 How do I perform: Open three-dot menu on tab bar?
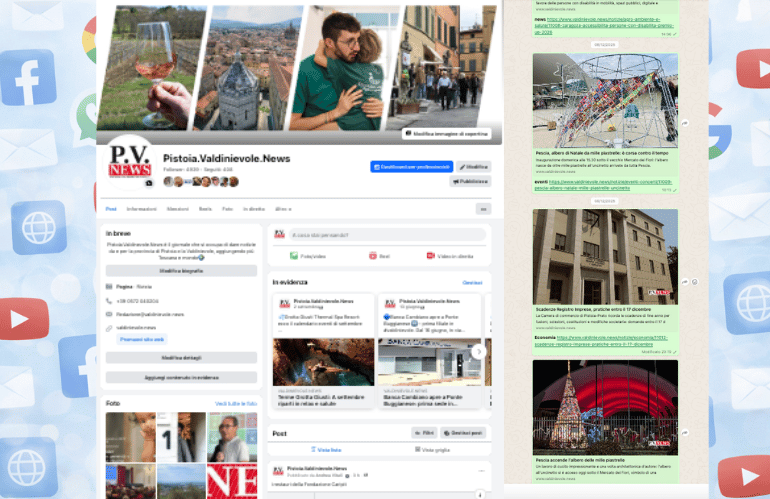click(483, 209)
